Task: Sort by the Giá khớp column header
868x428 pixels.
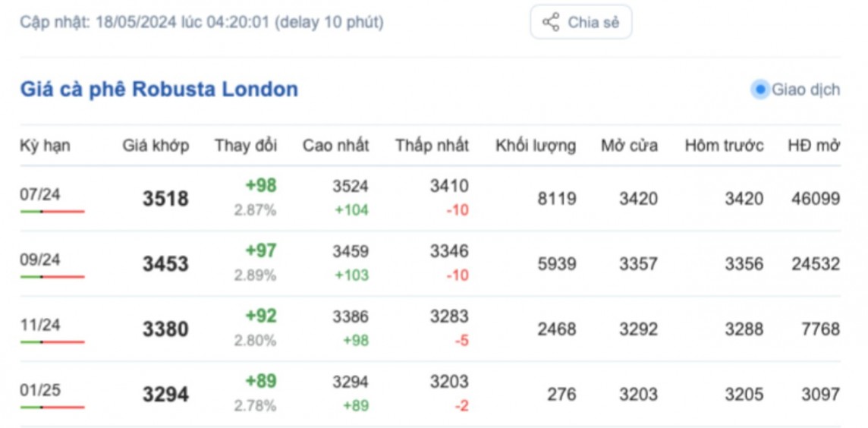Action: (x=156, y=146)
